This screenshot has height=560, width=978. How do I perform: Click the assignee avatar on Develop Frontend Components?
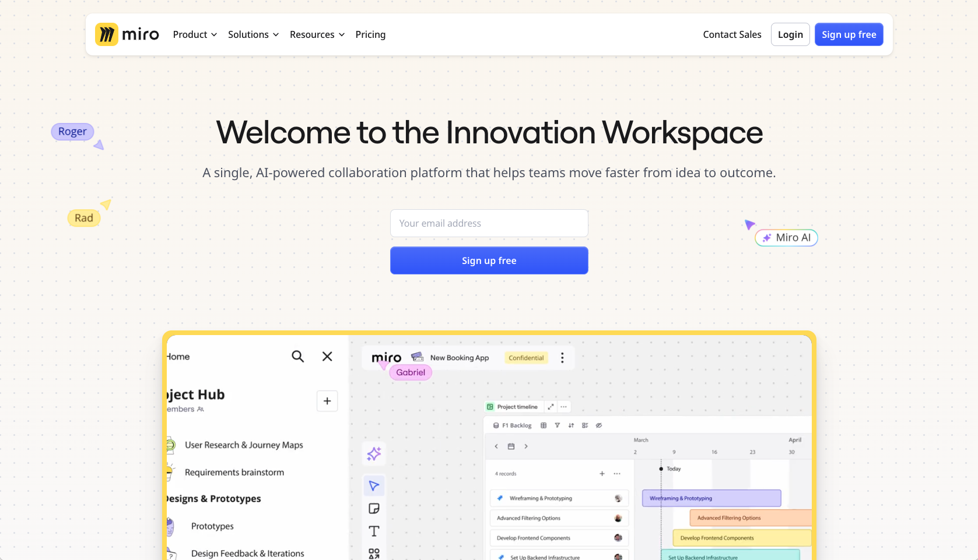pos(618,538)
